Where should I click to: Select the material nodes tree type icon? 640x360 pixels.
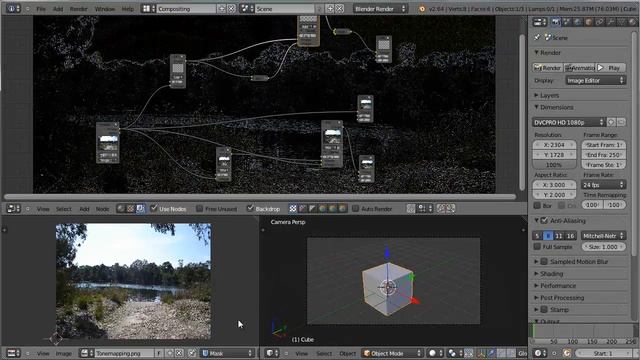(121, 209)
